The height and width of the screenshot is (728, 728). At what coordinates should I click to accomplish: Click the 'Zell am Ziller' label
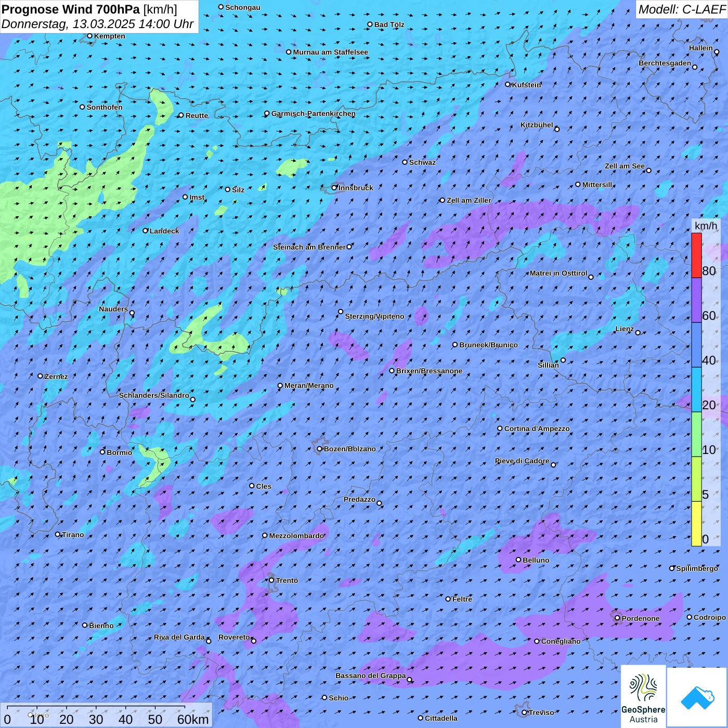pyautogui.click(x=469, y=200)
